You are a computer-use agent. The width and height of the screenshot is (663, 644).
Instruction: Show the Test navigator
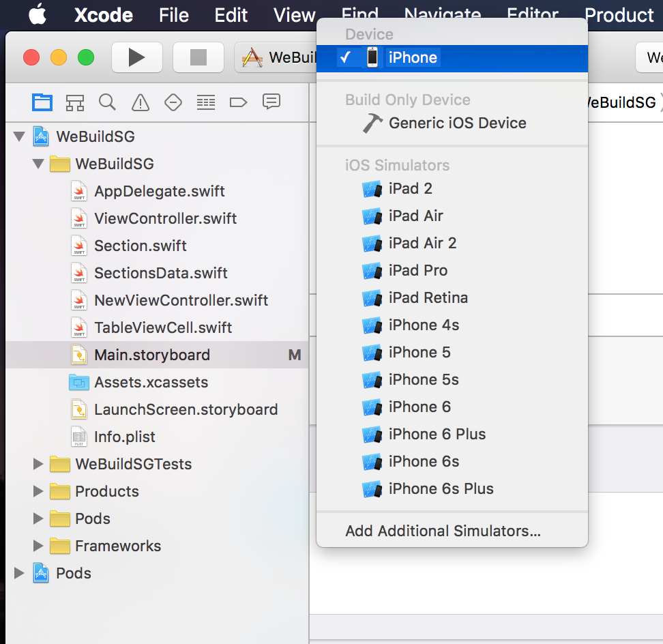coord(173,102)
